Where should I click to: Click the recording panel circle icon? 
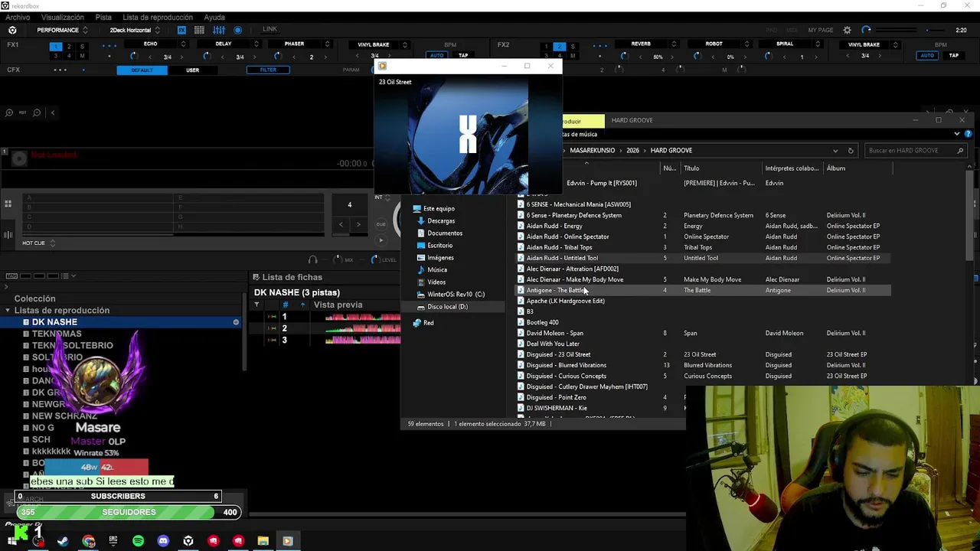237,30
